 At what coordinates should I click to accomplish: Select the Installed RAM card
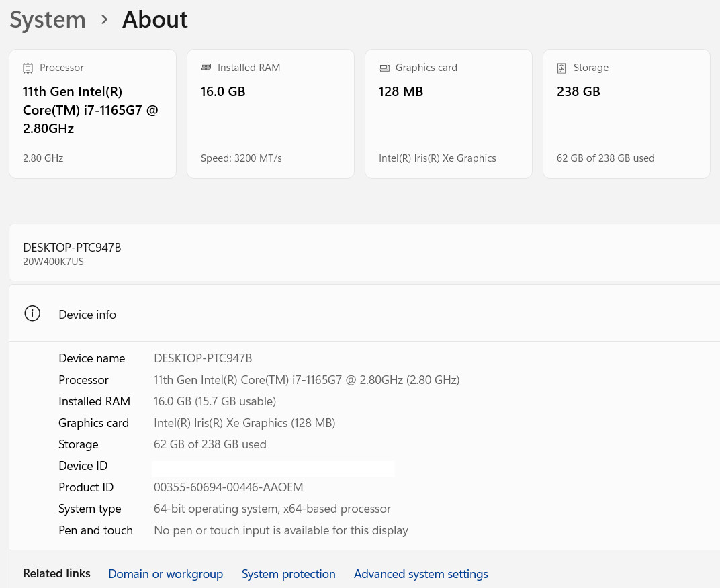coord(271,114)
